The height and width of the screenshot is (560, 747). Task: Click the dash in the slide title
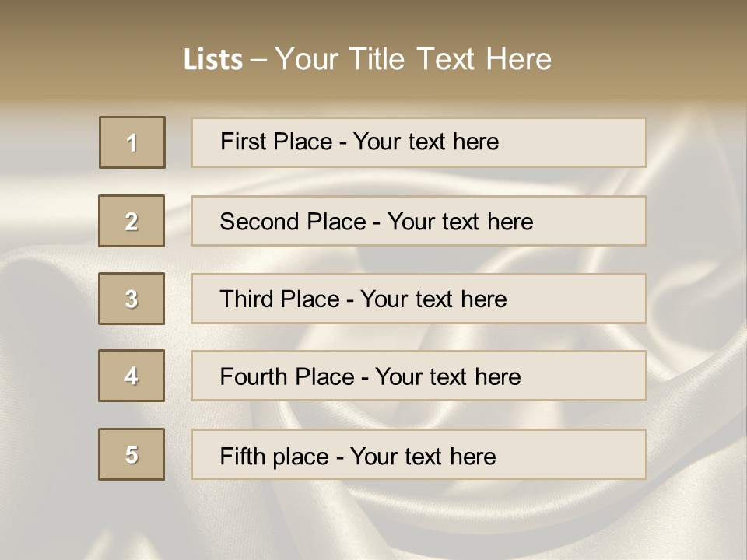259,60
